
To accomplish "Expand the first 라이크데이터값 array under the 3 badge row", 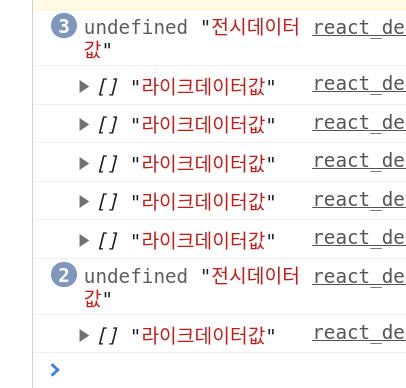I will (x=84, y=86).
